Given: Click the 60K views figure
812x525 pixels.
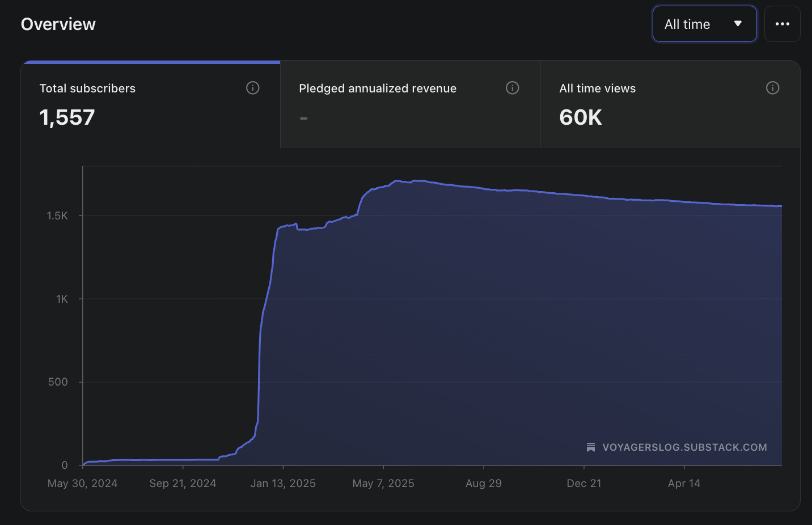Looking at the screenshot, I should (581, 117).
